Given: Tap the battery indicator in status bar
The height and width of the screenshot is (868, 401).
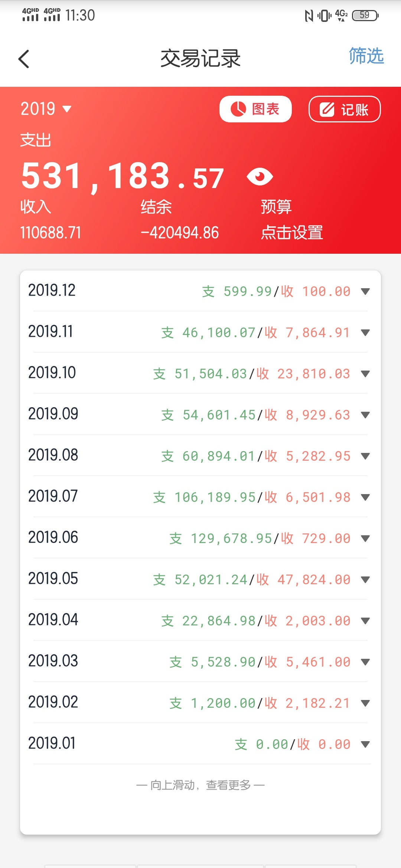Looking at the screenshot, I should (x=365, y=16).
